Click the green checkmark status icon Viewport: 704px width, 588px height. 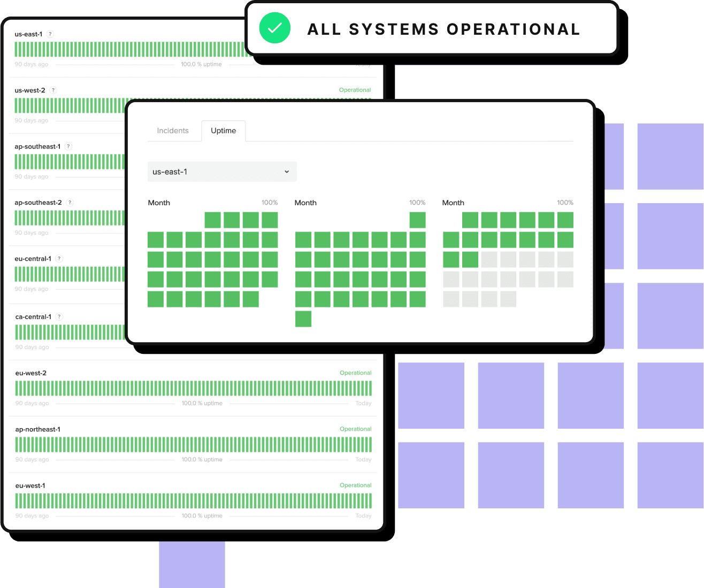pos(275,28)
